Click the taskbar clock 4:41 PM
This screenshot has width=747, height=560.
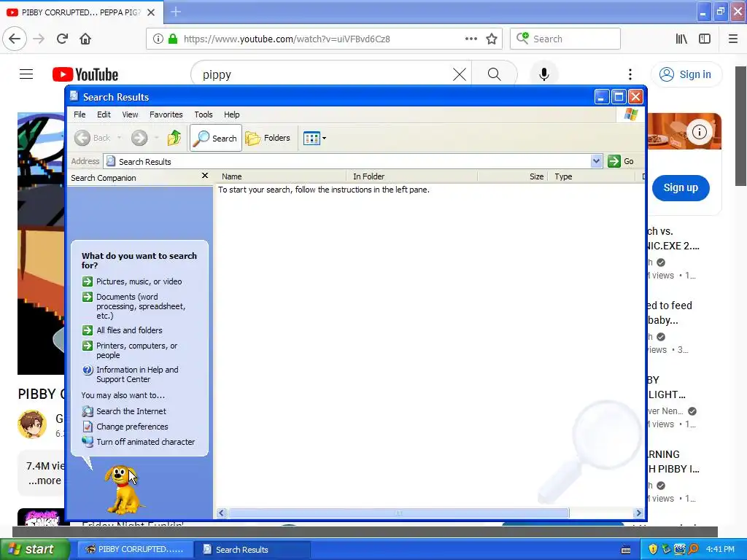pos(720,549)
